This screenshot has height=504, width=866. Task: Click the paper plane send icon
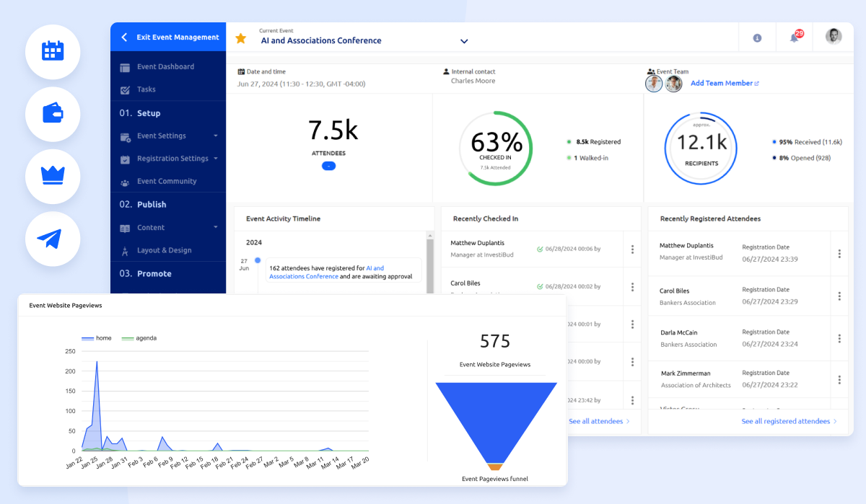point(53,239)
